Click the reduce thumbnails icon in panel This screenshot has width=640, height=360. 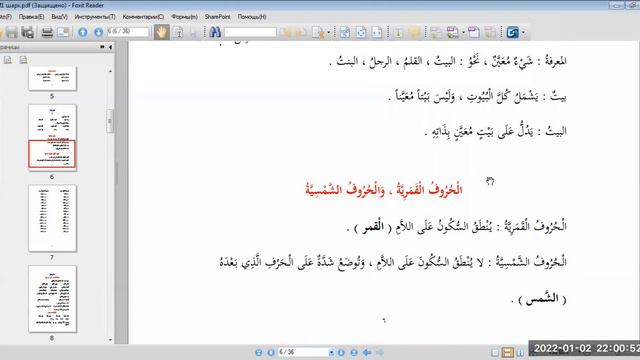click(23, 60)
